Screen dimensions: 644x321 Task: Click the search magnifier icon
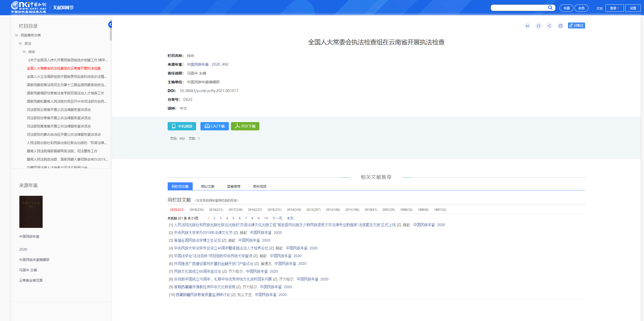pos(550,8)
